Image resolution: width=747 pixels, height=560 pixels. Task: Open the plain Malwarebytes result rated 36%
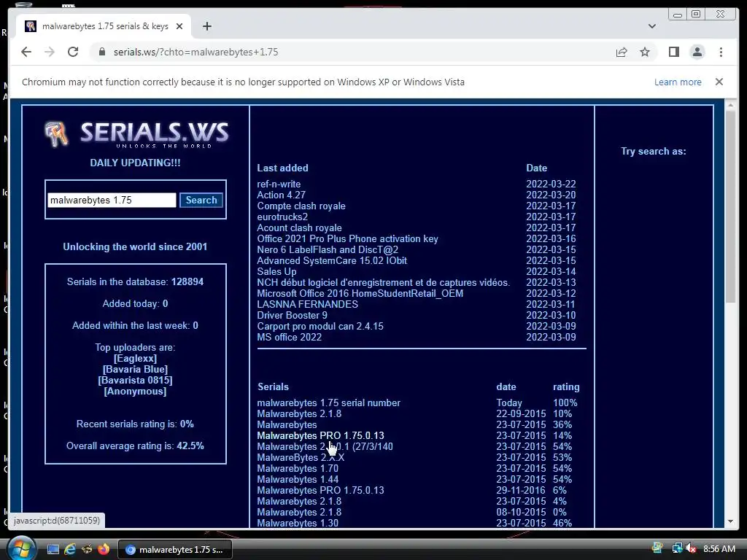[x=287, y=425]
